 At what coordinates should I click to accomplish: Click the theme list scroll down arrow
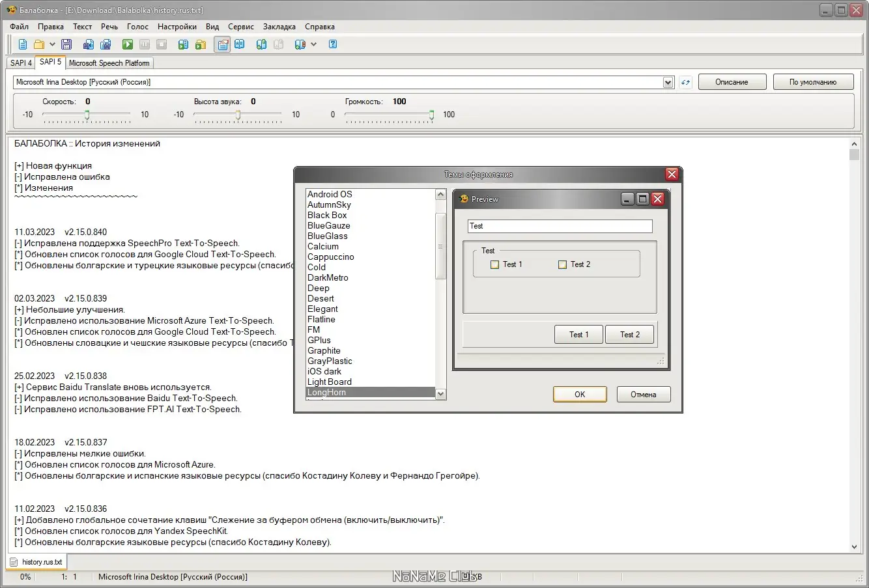(x=441, y=394)
